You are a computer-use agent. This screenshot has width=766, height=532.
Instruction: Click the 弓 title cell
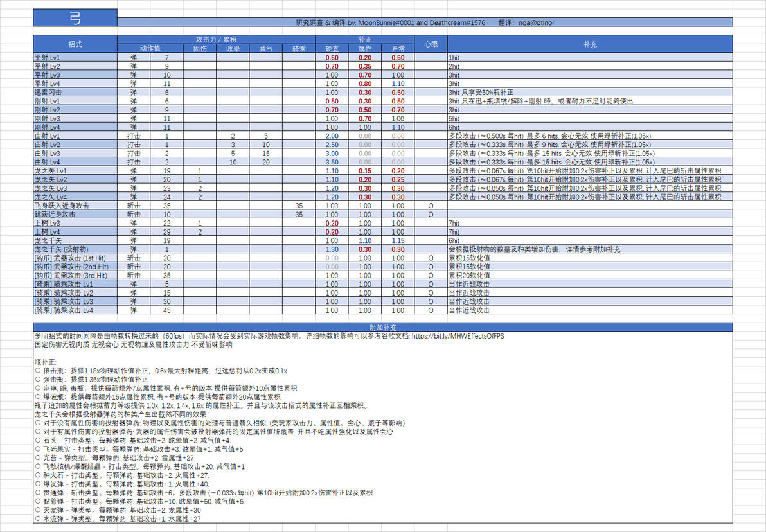coord(75,17)
